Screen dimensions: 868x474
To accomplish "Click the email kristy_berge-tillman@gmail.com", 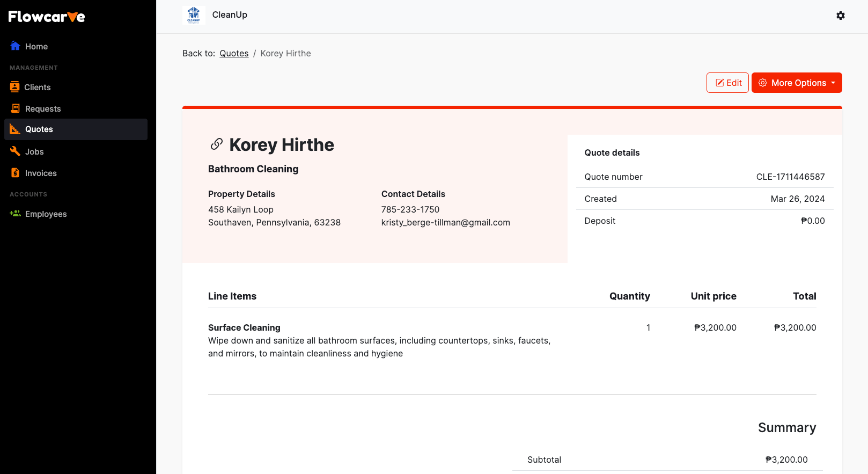I will (x=446, y=222).
